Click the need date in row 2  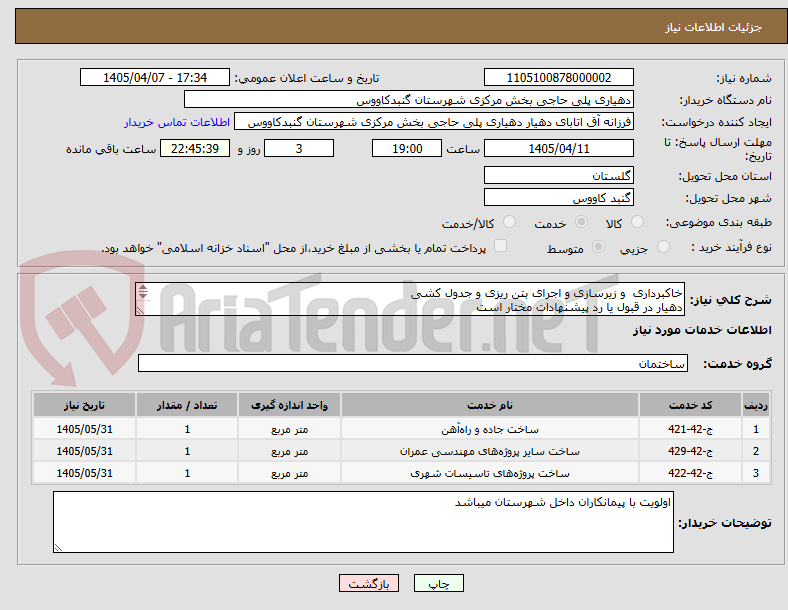click(x=84, y=451)
